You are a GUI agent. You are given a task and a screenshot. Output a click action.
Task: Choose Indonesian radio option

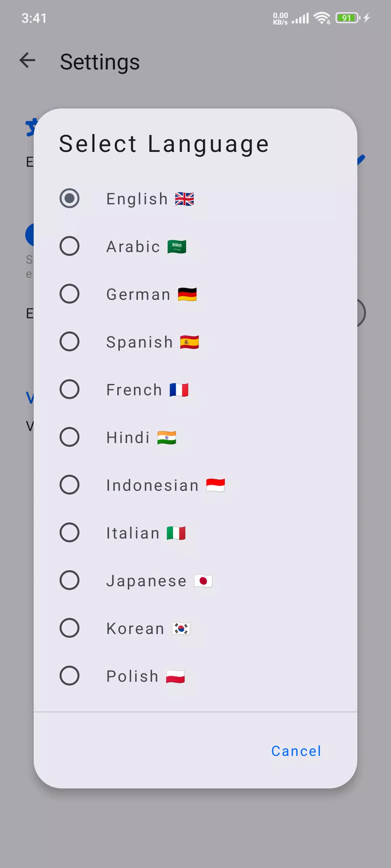(x=70, y=485)
